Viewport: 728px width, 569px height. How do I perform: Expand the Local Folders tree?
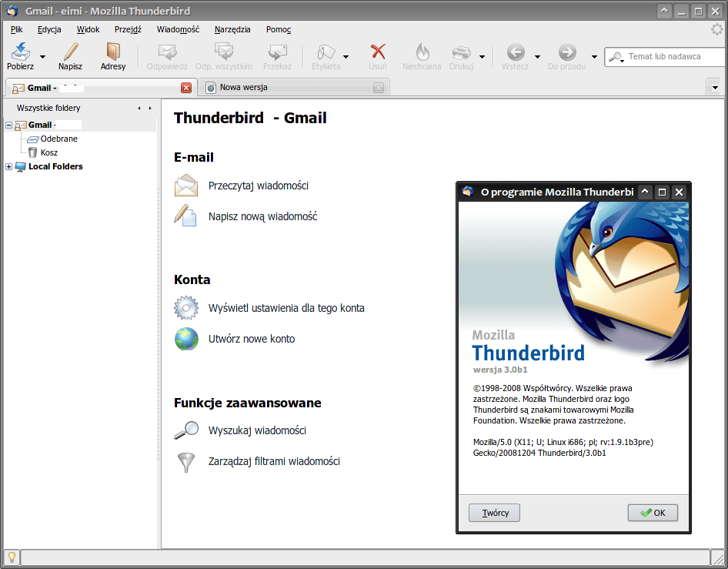point(8,166)
